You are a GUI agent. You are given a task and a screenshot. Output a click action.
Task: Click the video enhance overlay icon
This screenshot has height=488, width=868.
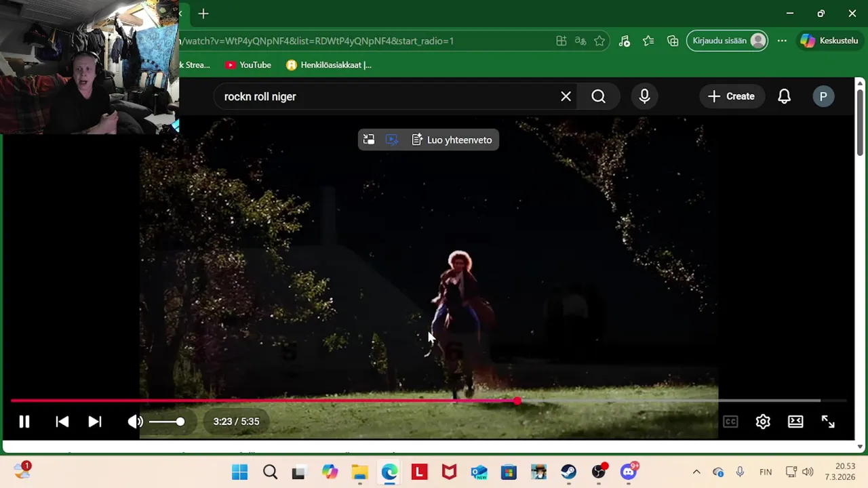click(392, 140)
